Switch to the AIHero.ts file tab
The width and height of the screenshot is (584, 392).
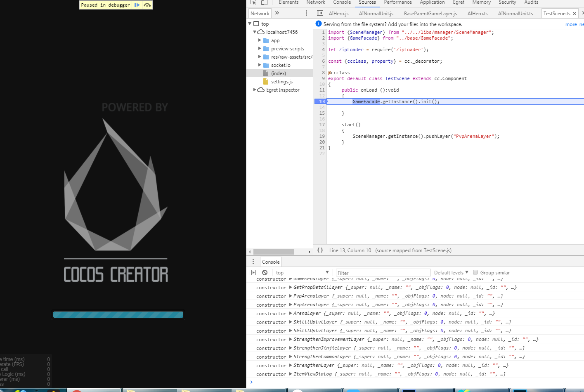pos(478,14)
